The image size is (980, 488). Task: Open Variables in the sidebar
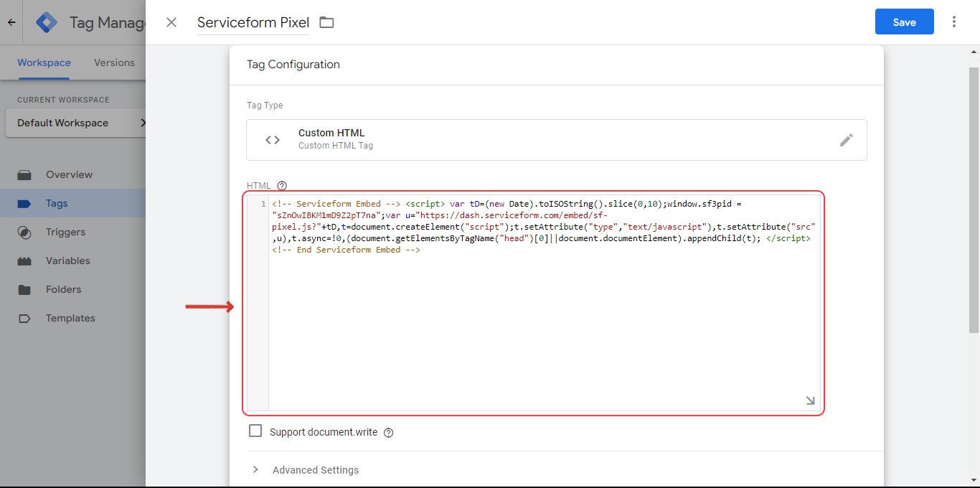coord(72,261)
